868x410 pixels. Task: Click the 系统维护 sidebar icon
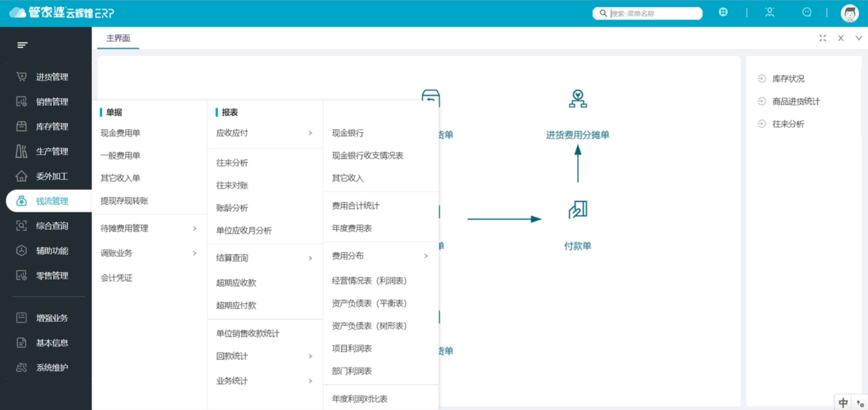coord(21,367)
